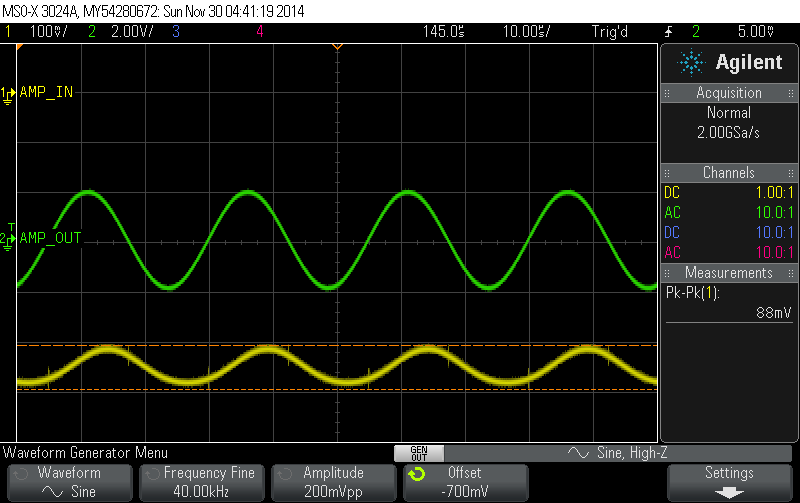Click the upper orange measurement cursor line
This screenshot has height=503, width=800.
(x=337, y=345)
